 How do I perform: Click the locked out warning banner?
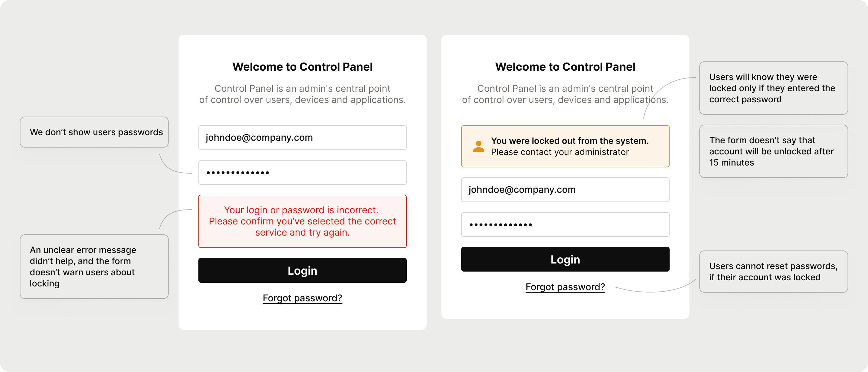565,146
